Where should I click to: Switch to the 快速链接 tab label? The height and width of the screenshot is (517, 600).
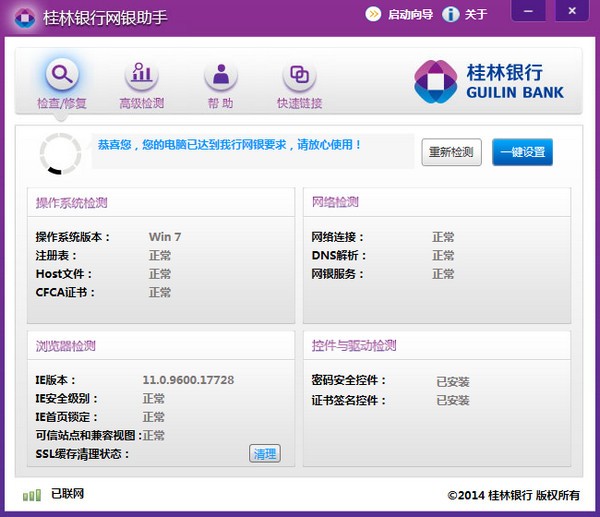click(x=300, y=103)
